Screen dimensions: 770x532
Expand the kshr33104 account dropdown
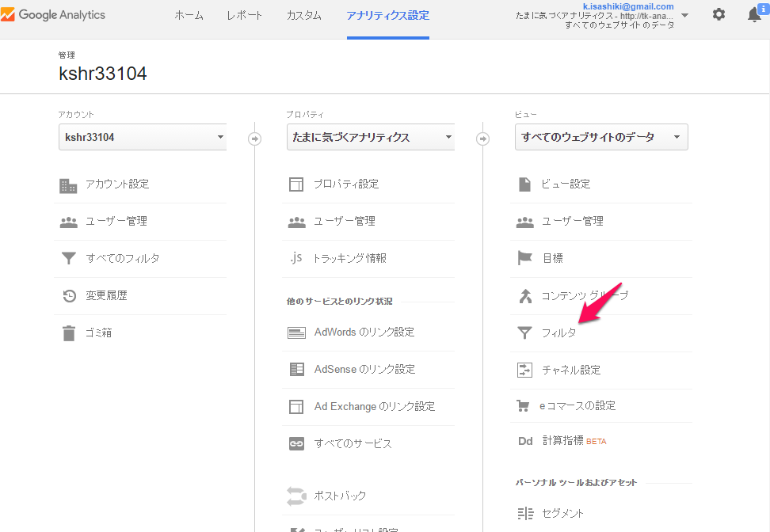143,137
